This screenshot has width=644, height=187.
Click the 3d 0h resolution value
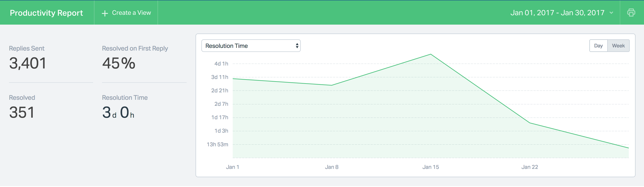tap(118, 112)
